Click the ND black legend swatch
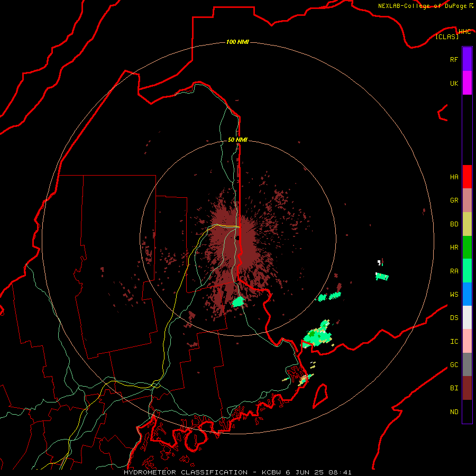The width and height of the screenshot is (476, 476). [467, 411]
